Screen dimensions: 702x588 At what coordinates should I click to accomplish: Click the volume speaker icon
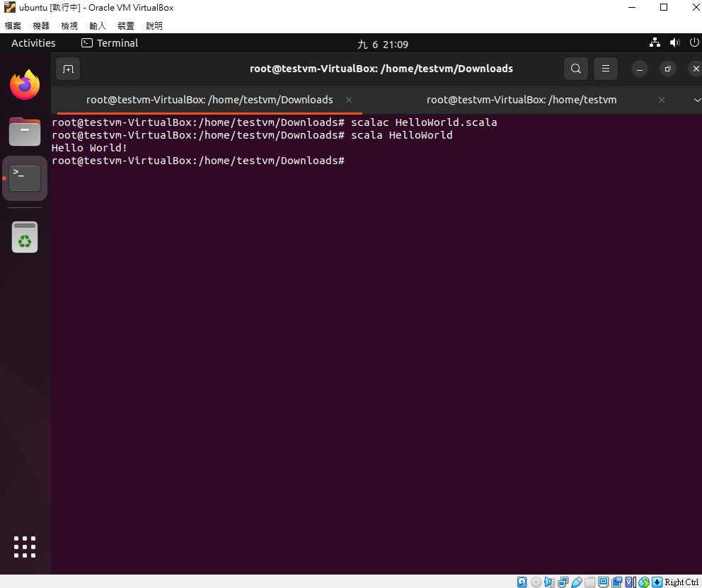(674, 43)
